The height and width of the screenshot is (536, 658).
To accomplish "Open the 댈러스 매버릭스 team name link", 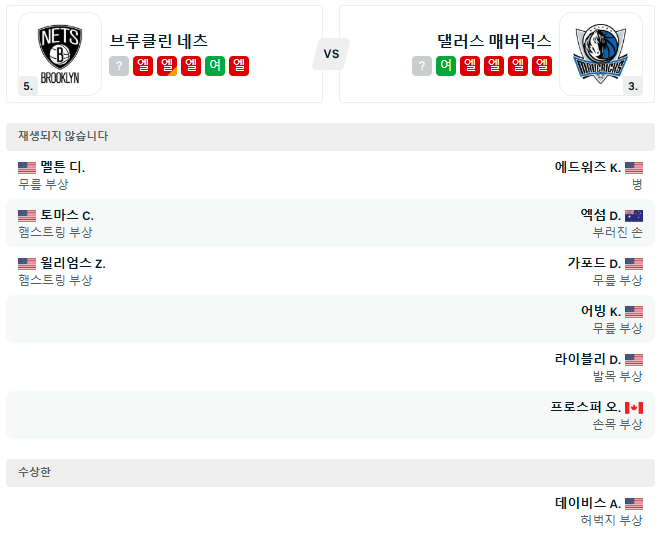I will point(494,41).
